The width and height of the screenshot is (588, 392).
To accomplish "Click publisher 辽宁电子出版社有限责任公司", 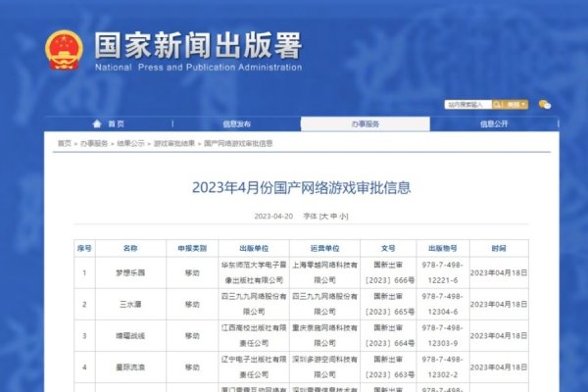I will click(254, 367).
